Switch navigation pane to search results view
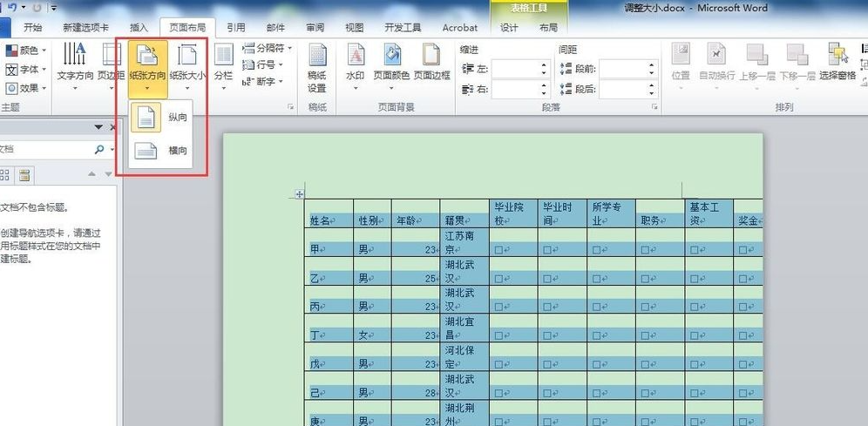This screenshot has height=426, width=868. coord(24,176)
